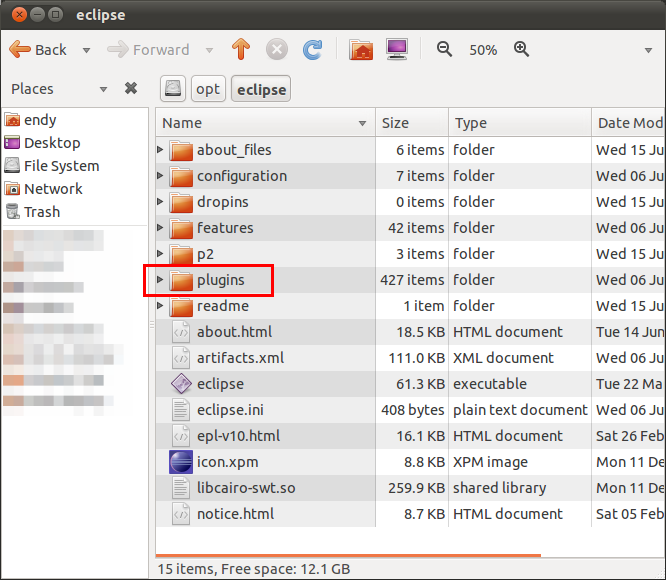Zoom out with the minus magnifier
Viewport: 666px width, 580px height.
tap(445, 49)
